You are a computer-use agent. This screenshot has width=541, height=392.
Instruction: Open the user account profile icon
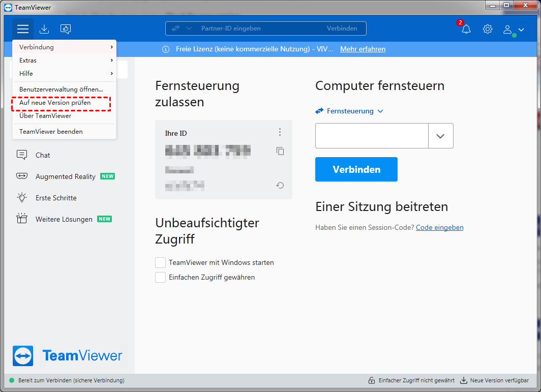(507, 29)
